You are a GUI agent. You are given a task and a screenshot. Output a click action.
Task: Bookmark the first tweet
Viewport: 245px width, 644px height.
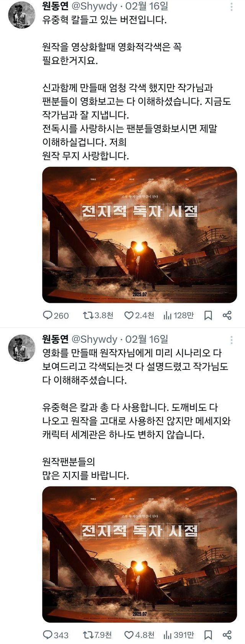point(208,315)
